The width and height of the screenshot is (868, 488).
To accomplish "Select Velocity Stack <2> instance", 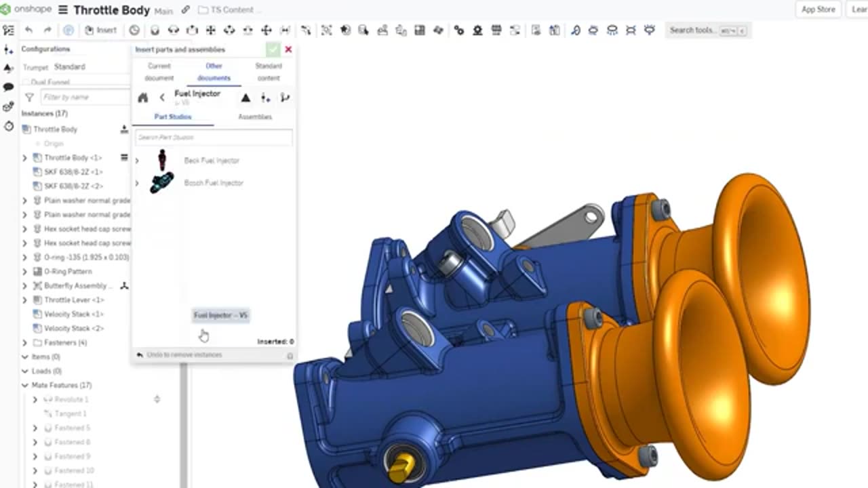I will 73,329.
